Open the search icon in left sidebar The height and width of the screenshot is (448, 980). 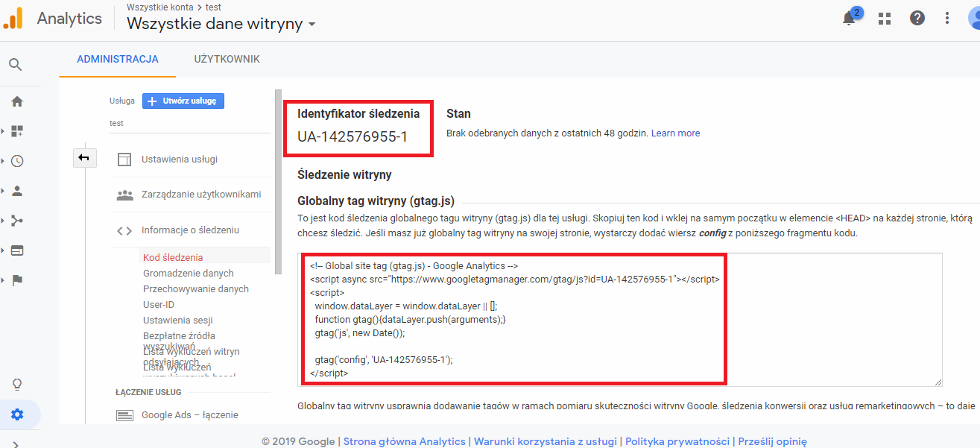point(16,65)
